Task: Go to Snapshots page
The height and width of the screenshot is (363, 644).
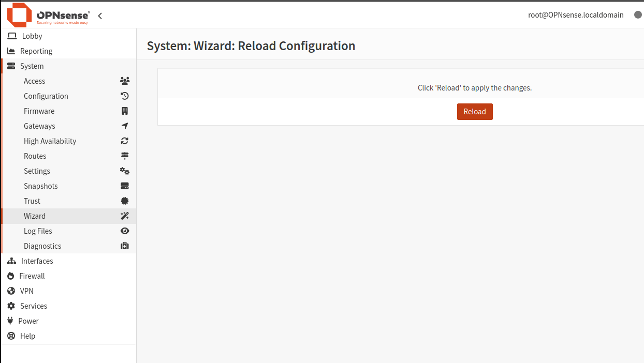Action: [x=69, y=186]
